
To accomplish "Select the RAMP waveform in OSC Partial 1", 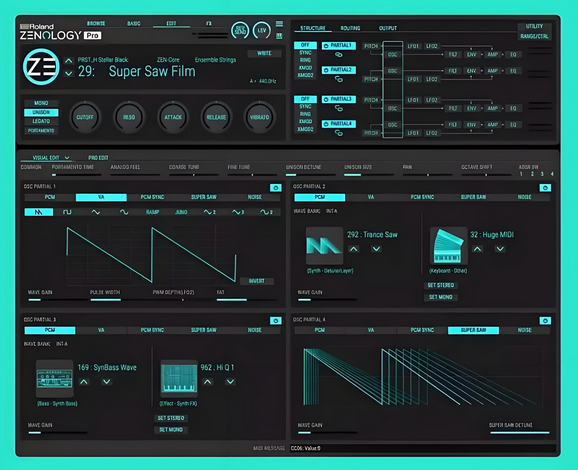I will pyautogui.click(x=152, y=212).
